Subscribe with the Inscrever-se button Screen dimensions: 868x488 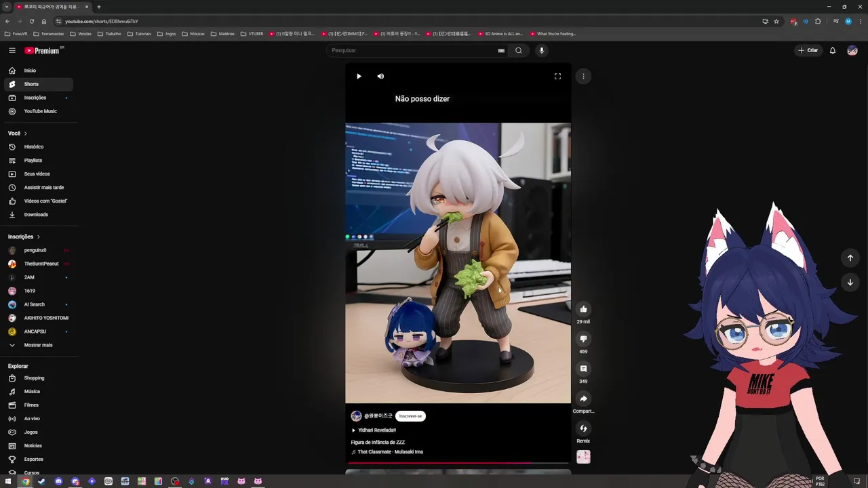click(x=410, y=416)
